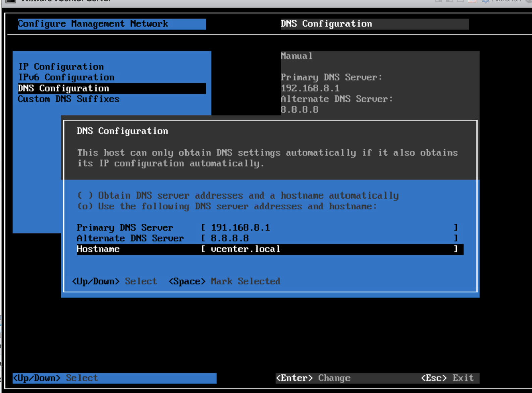Click the flag icon in the window title bar
Image resolution: width=532 pixels, height=393 pixels.
click(x=472, y=1)
